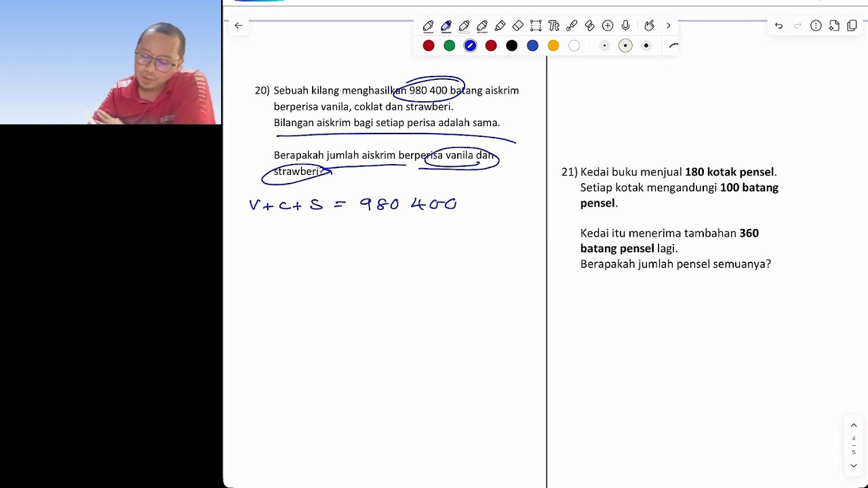Image resolution: width=868 pixels, height=488 pixels.
Task: Select the first pen with red underline
Action: coord(428,26)
